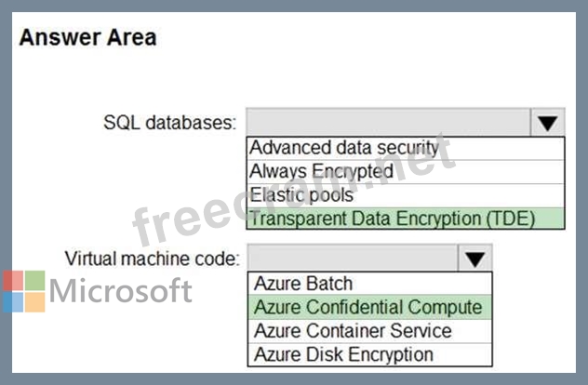The height and width of the screenshot is (385, 588).
Task: Click the green square of Microsoft logo
Action: point(34,281)
